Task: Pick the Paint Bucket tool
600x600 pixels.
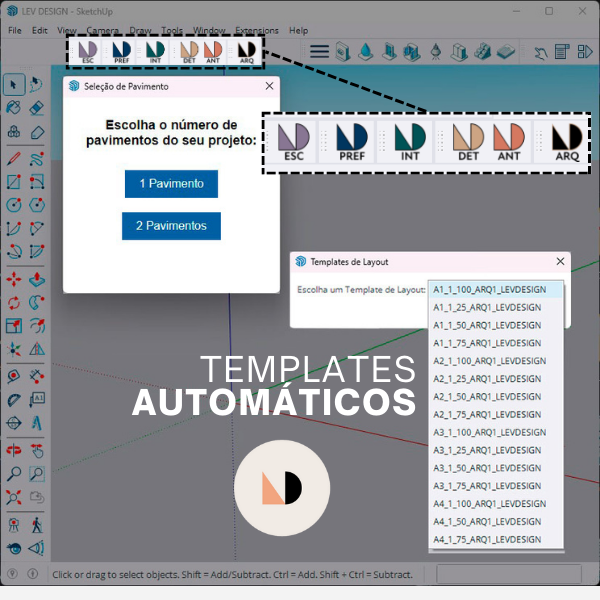Action: (x=14, y=108)
